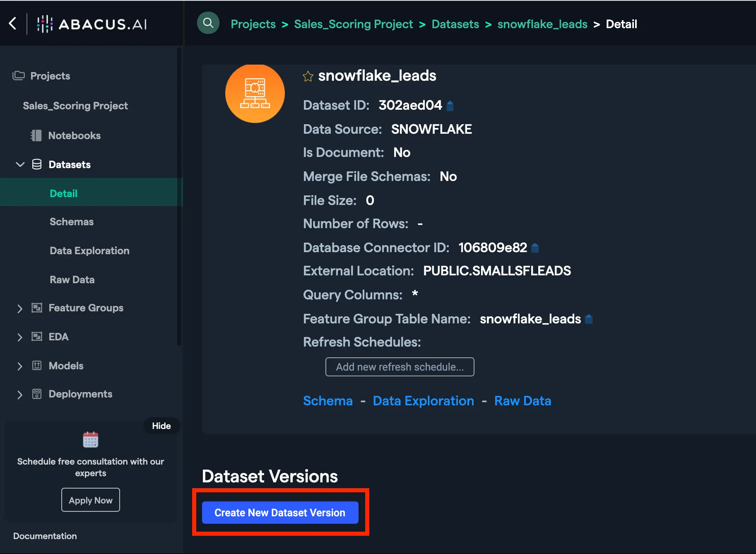756x554 pixels.
Task: Hide the consultation promo panel
Action: [161, 426]
